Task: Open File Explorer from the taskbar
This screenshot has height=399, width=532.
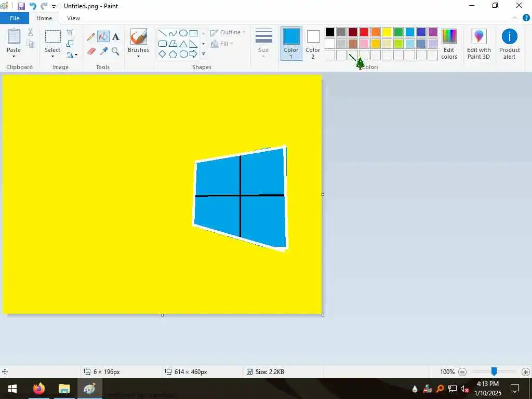Action: click(x=64, y=389)
